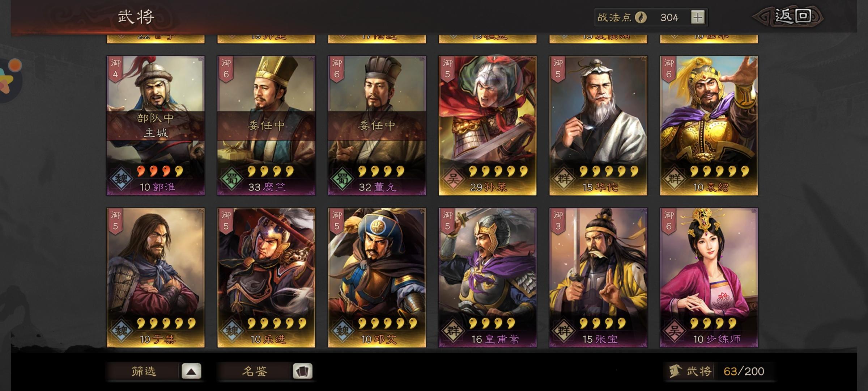This screenshot has width=868, height=391.
Task: Open the 董允 general card
Action: point(377,126)
